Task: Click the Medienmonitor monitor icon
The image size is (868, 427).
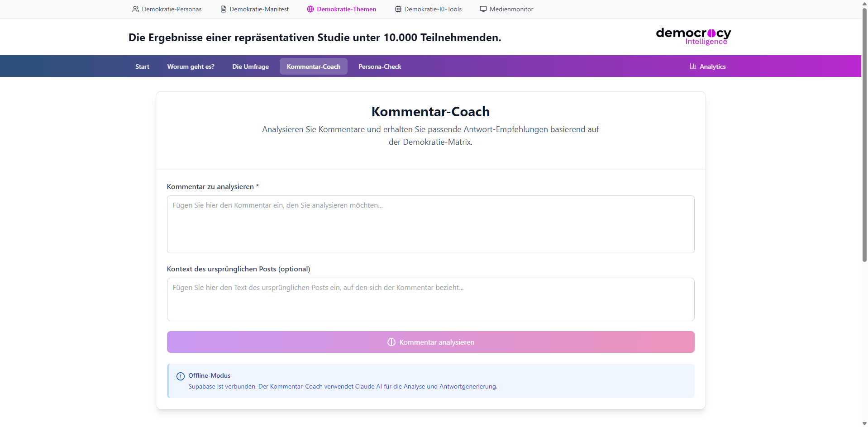Action: pos(483,9)
